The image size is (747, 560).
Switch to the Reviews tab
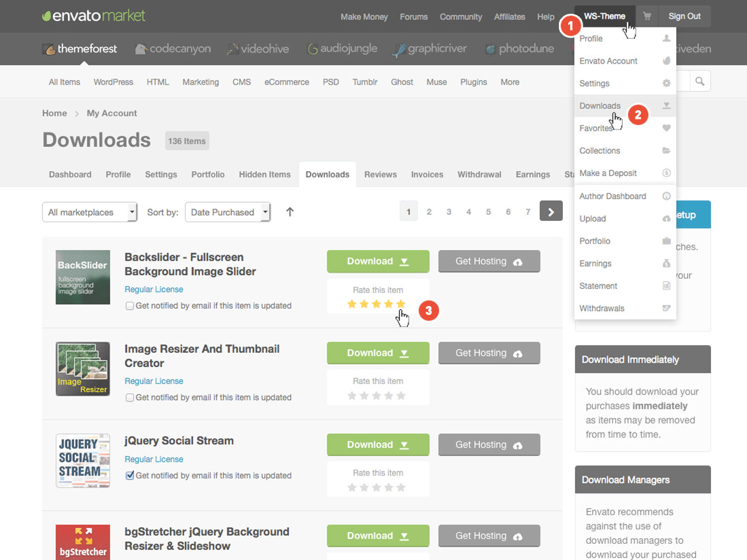tap(380, 174)
